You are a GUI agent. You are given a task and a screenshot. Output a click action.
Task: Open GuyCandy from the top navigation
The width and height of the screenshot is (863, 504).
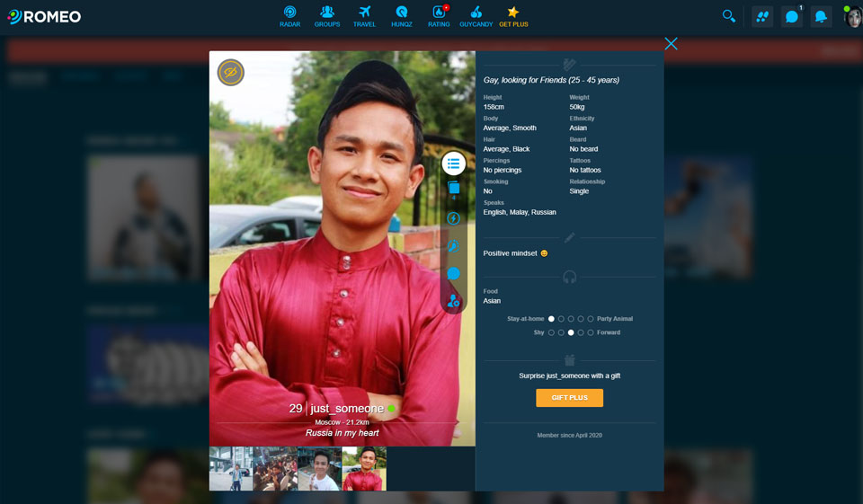(x=476, y=16)
